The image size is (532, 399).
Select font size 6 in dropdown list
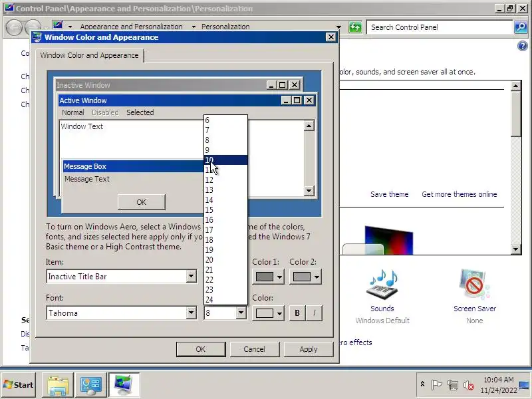coord(225,120)
